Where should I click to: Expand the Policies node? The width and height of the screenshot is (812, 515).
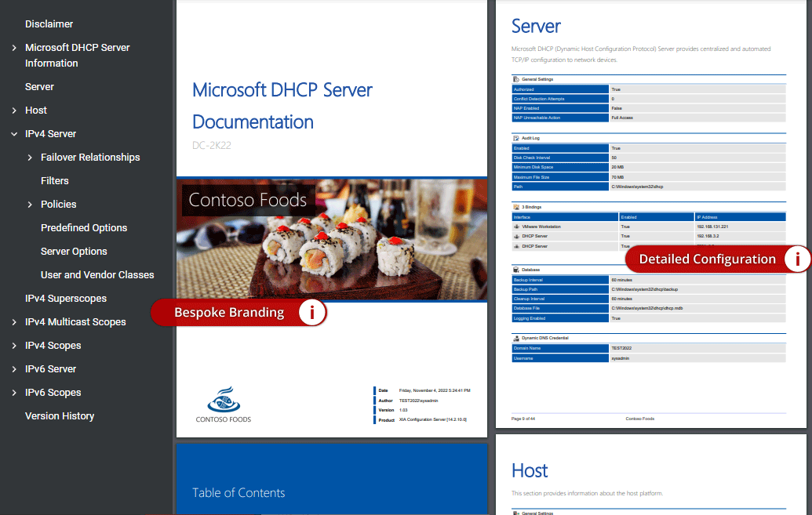pyautogui.click(x=30, y=205)
